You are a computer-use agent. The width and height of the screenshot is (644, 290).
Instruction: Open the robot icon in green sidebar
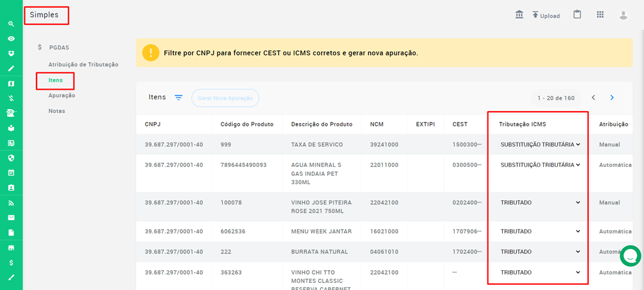coord(11,113)
